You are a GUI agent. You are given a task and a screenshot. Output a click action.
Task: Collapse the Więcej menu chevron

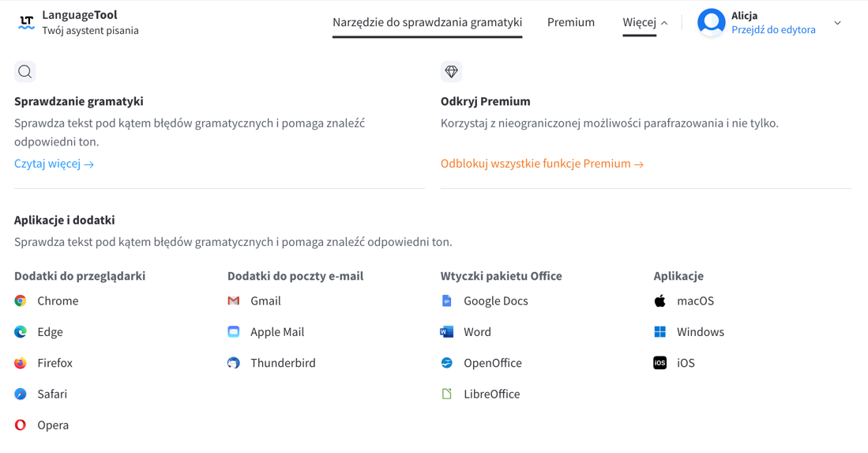pos(664,23)
